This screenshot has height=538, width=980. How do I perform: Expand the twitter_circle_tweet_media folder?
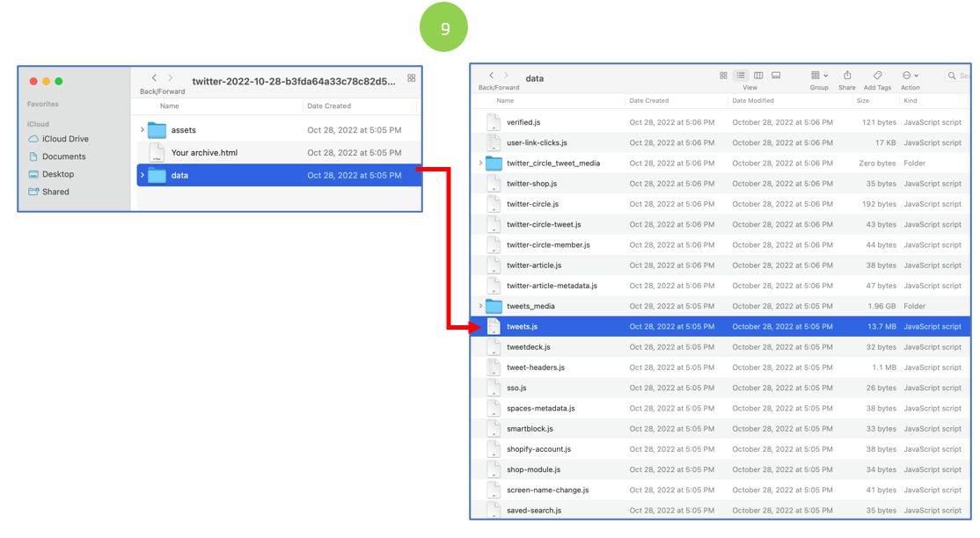[x=480, y=164]
